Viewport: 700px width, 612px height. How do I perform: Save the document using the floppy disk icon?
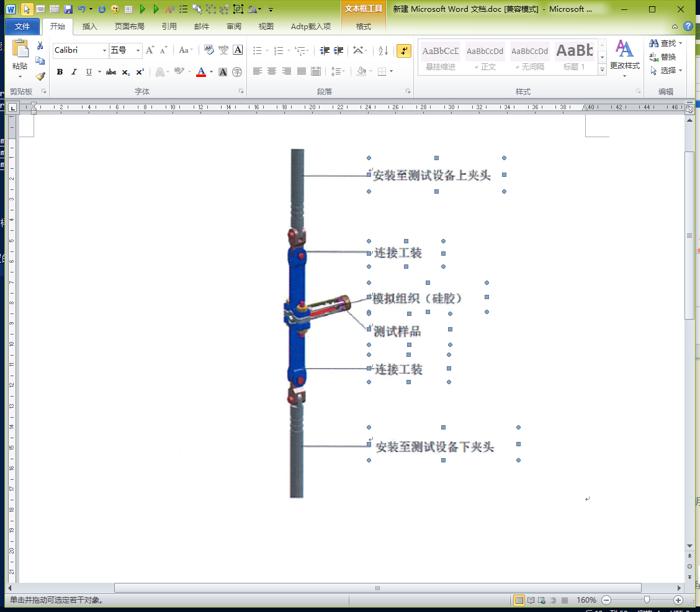68,9
